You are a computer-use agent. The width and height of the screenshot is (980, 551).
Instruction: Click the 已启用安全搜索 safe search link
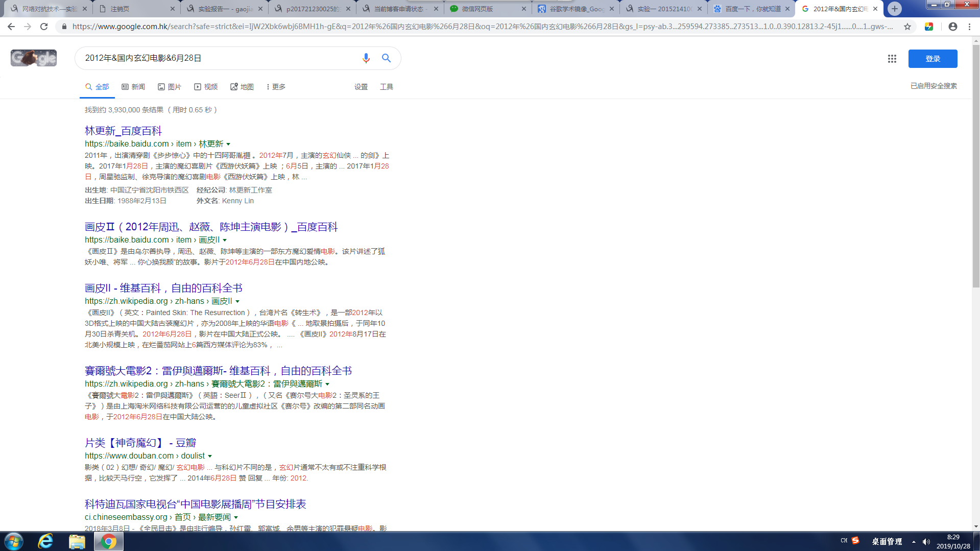pos(934,86)
